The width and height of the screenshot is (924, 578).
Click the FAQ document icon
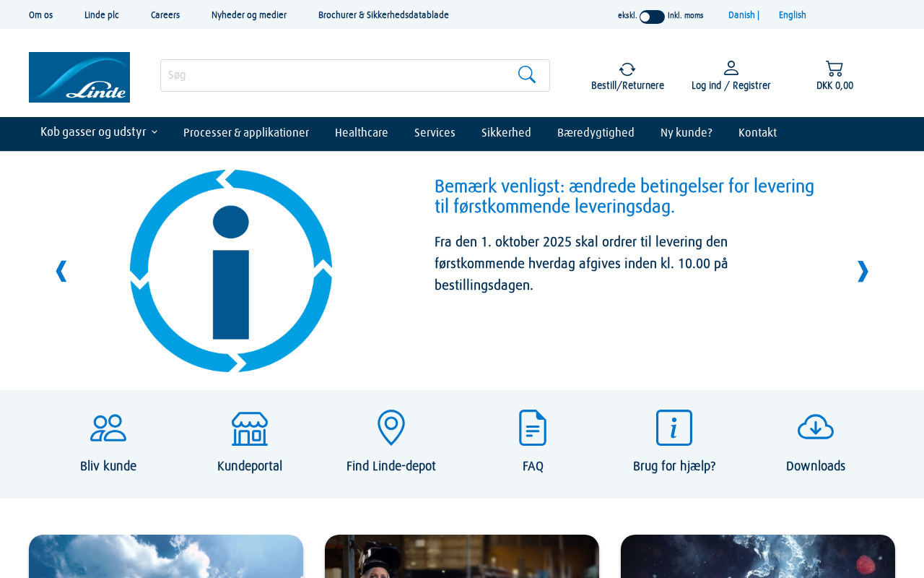533,428
